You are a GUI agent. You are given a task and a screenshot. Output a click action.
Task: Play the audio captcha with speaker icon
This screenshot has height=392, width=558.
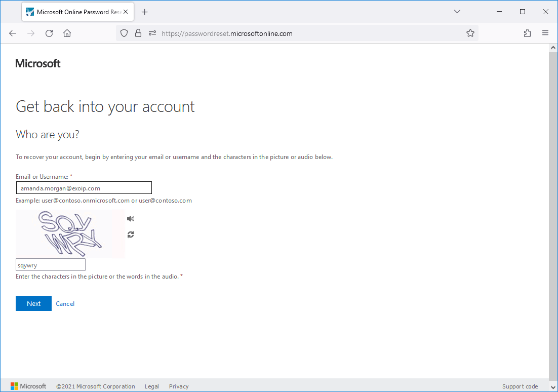[130, 218]
